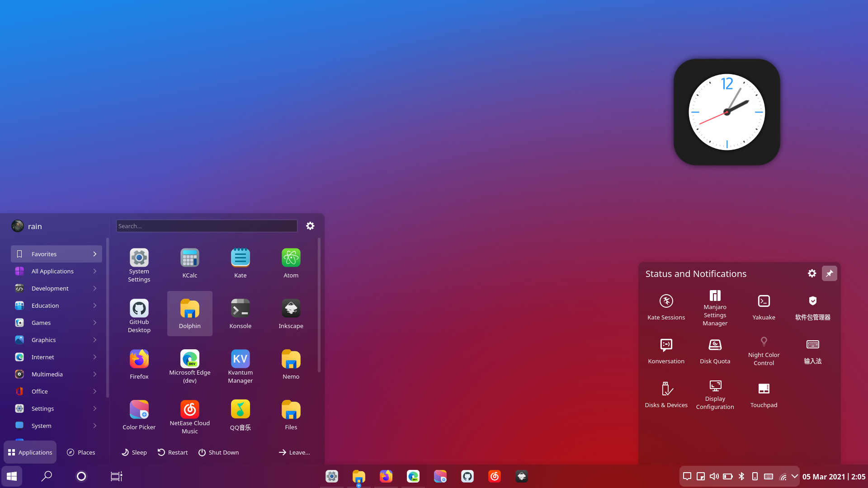This screenshot has height=488, width=868.
Task: Click the Start menu taskbar button
Action: click(x=12, y=476)
